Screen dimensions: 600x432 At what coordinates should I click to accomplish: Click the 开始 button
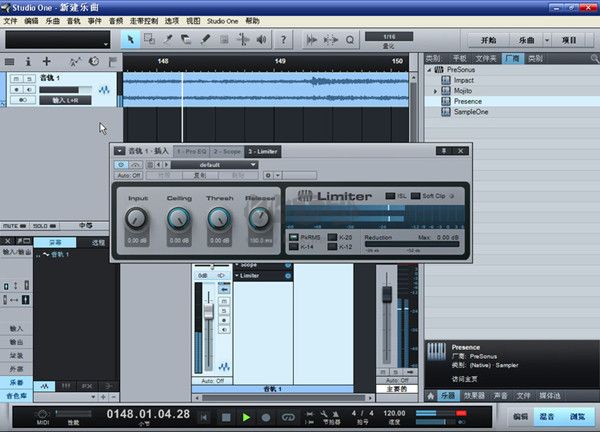coord(487,40)
